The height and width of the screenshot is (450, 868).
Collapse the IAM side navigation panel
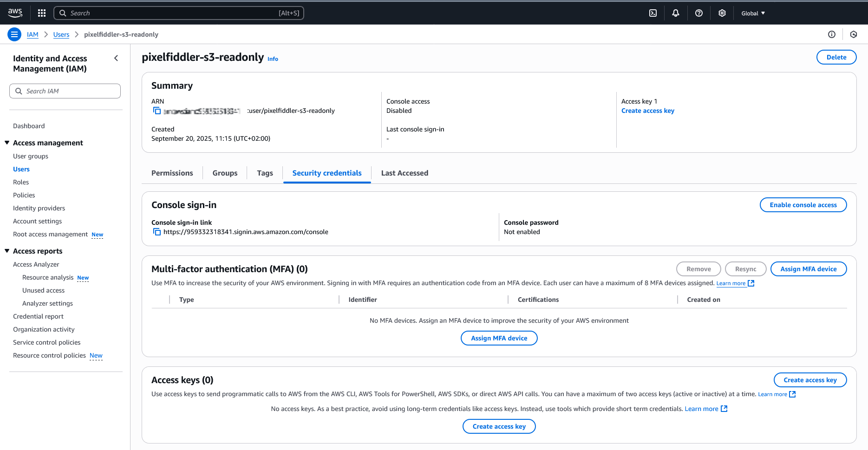point(116,59)
